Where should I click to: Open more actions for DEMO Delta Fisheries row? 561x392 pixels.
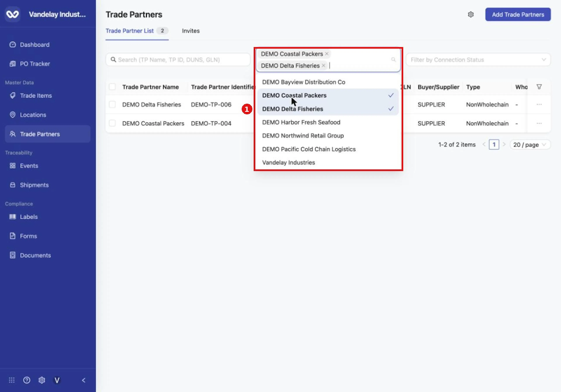pyautogui.click(x=539, y=104)
